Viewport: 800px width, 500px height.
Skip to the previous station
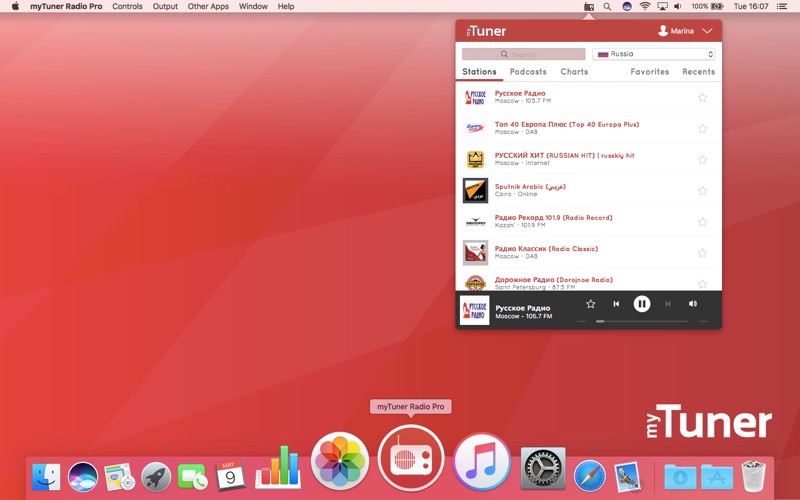(x=616, y=304)
